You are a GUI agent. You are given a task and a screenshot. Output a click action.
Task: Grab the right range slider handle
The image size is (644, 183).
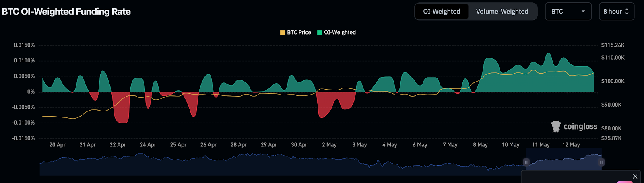pos(601,162)
